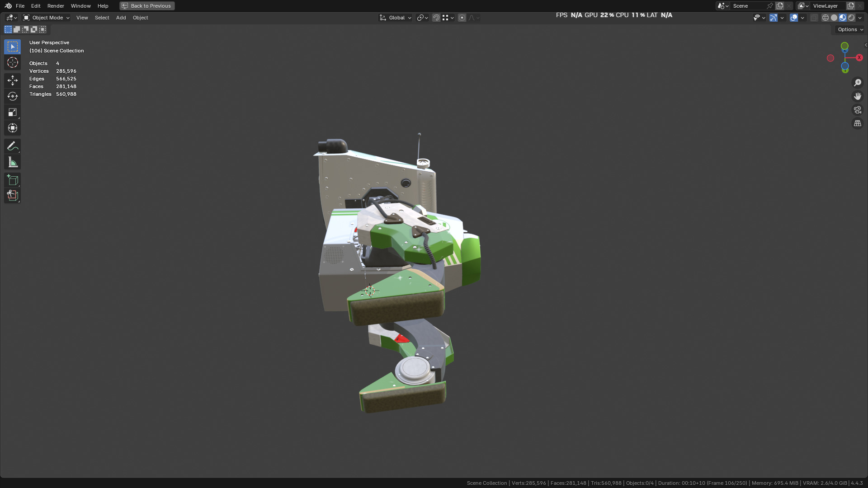
Task: Open the viewport Object menu
Action: coord(140,18)
